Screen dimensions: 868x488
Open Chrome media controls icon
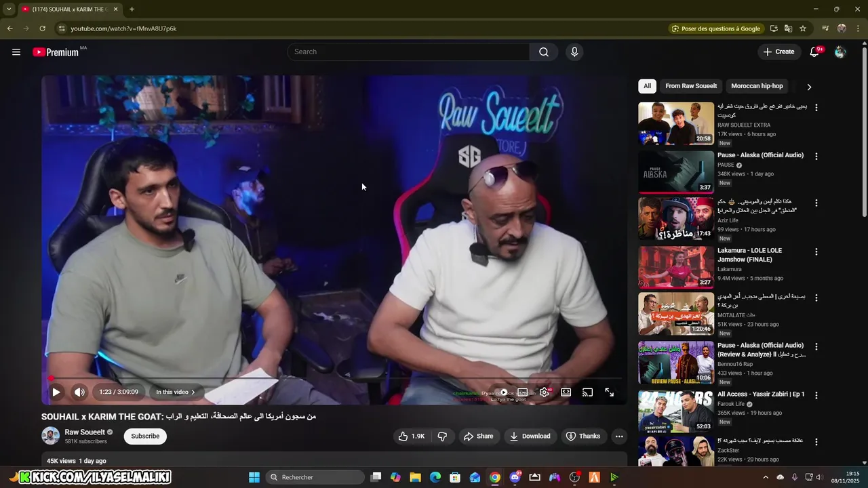825,28
